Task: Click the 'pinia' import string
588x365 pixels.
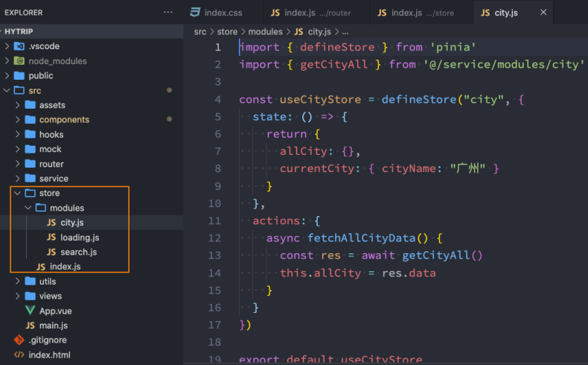Action: point(453,47)
